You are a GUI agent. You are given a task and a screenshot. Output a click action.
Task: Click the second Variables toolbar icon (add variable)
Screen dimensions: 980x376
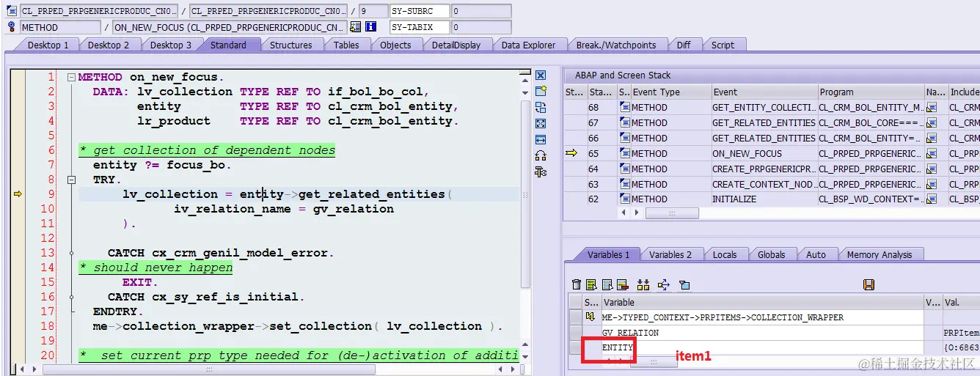[x=591, y=284]
